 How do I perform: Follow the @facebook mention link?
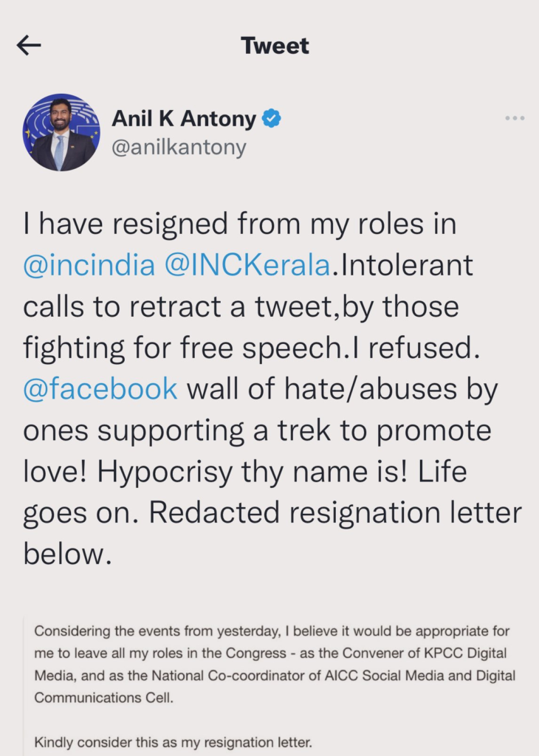coord(100,388)
